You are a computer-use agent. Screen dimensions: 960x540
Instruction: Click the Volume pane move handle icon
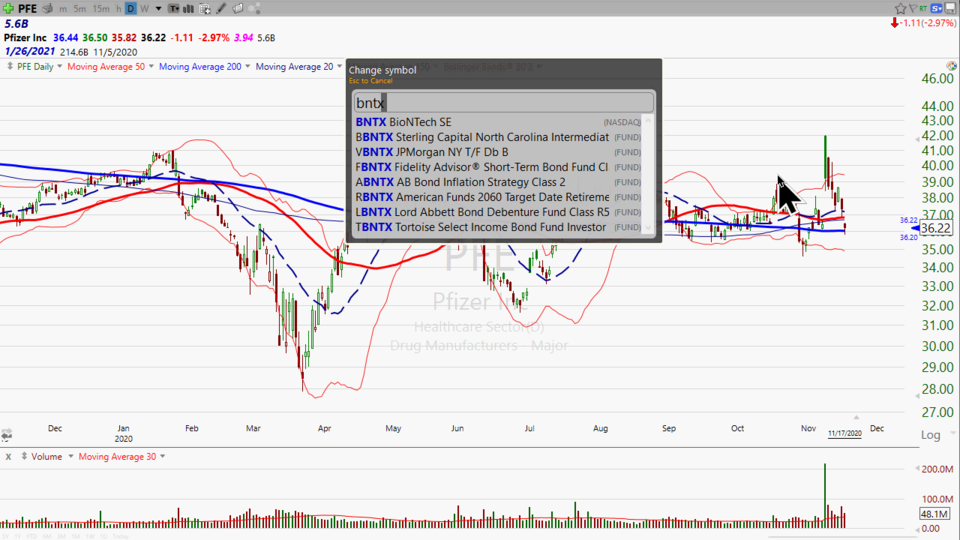point(24,456)
